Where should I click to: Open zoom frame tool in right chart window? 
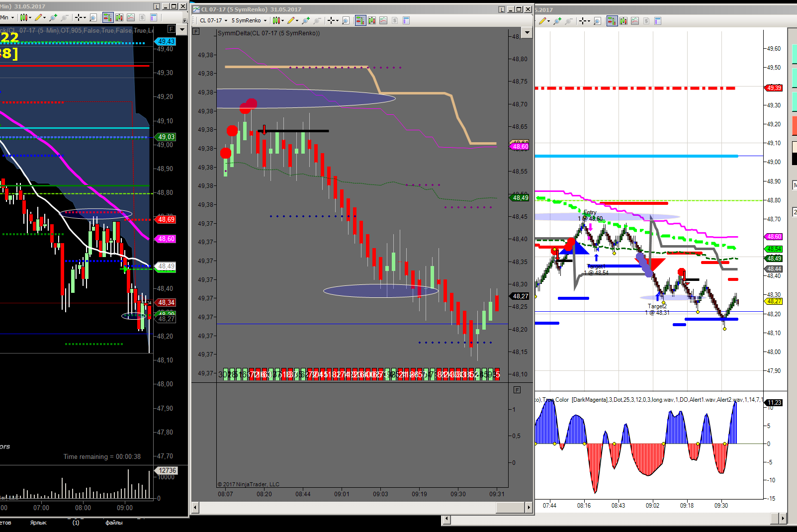pyautogui.click(x=597, y=21)
